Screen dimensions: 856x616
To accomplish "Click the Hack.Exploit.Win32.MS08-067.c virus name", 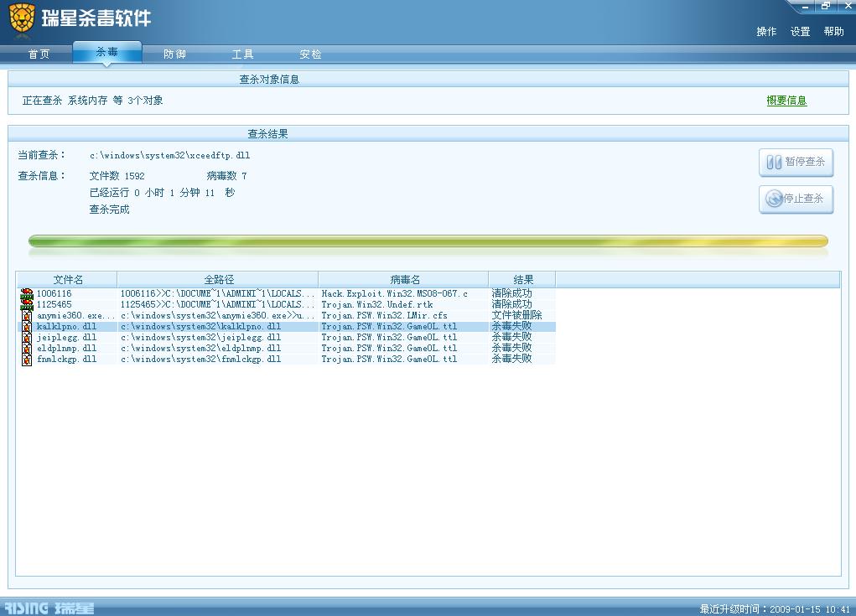I will point(394,293).
